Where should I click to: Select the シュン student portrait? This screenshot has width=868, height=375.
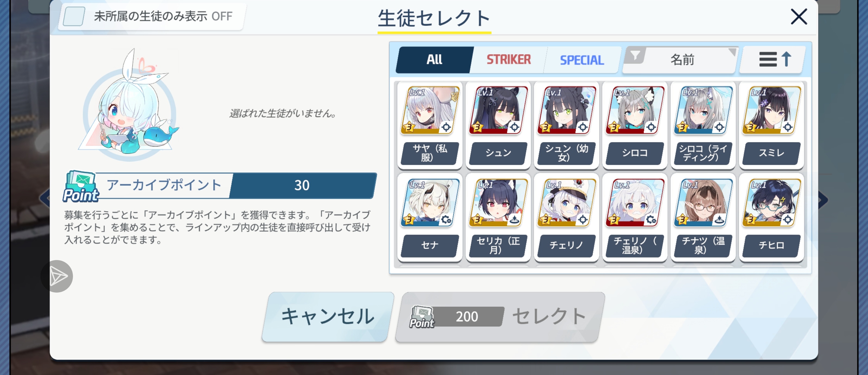tap(498, 110)
